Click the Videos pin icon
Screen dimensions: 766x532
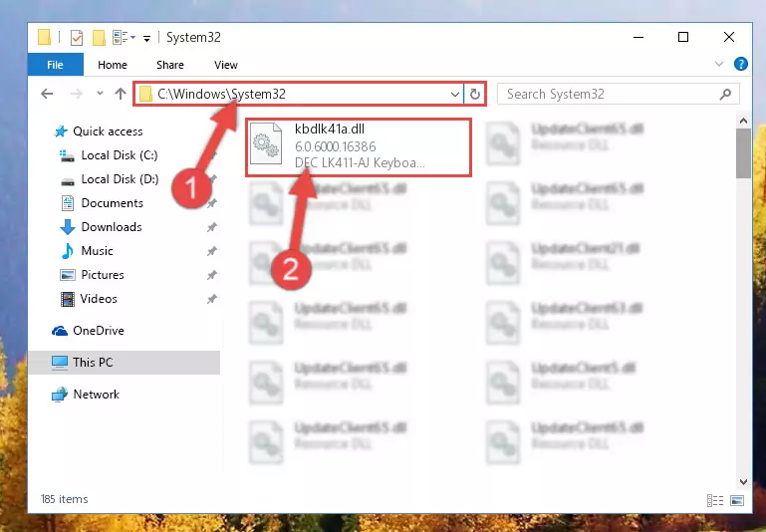[211, 299]
